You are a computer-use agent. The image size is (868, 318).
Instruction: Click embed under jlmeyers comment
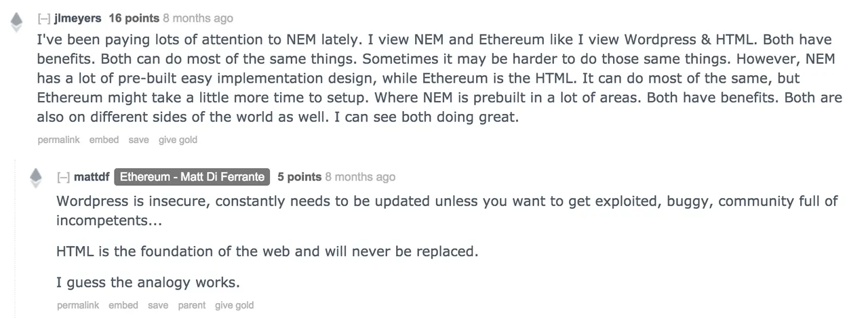pos(104,140)
